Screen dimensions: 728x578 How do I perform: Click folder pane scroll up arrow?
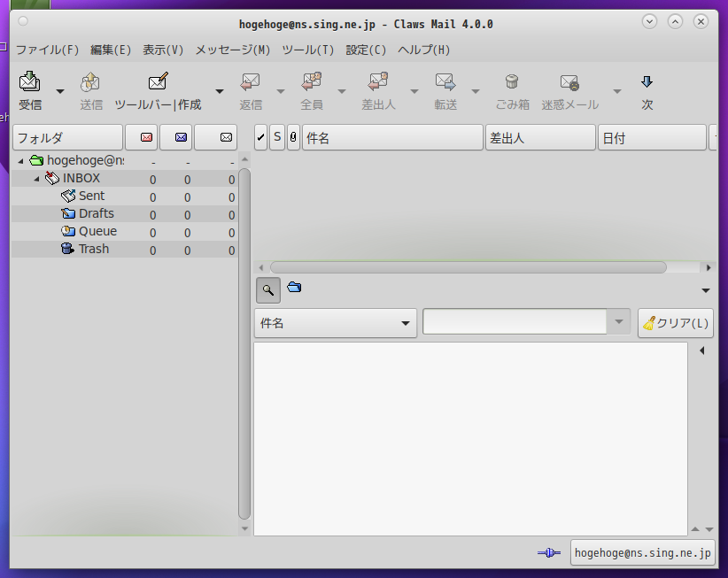(x=244, y=159)
